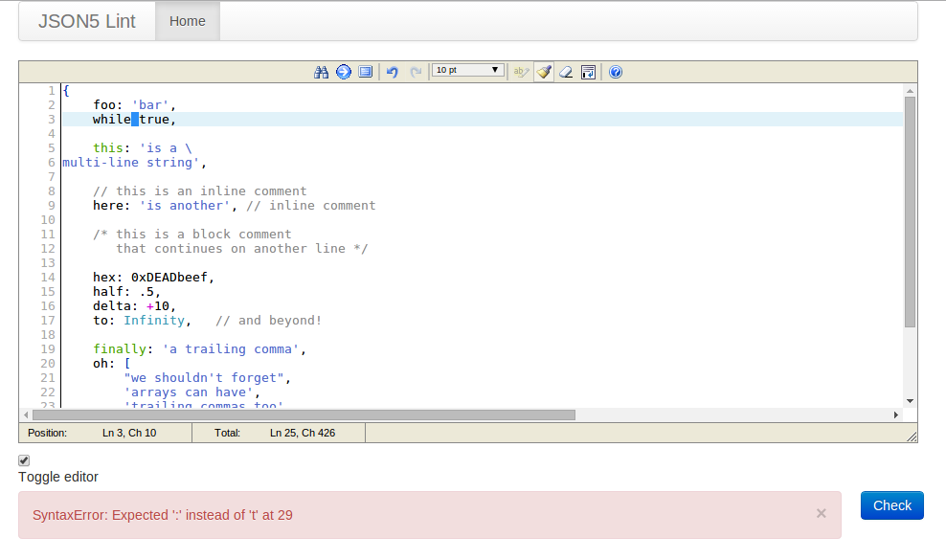946x560 pixels.
Task: Click the change case 'ab' pencil icon
Action: point(521,72)
